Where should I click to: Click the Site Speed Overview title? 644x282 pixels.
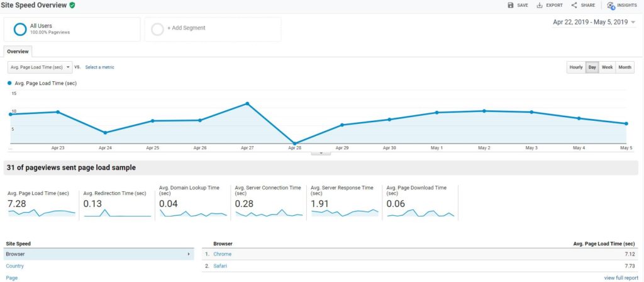point(34,5)
